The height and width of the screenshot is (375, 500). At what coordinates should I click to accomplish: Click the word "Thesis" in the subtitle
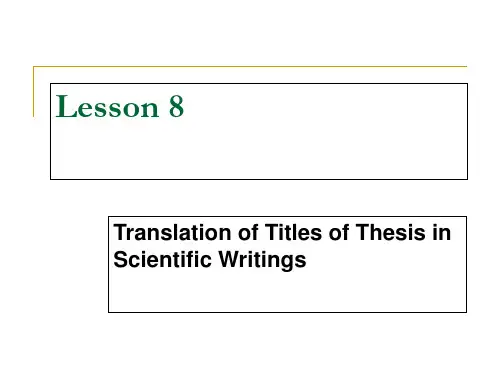[390, 232]
